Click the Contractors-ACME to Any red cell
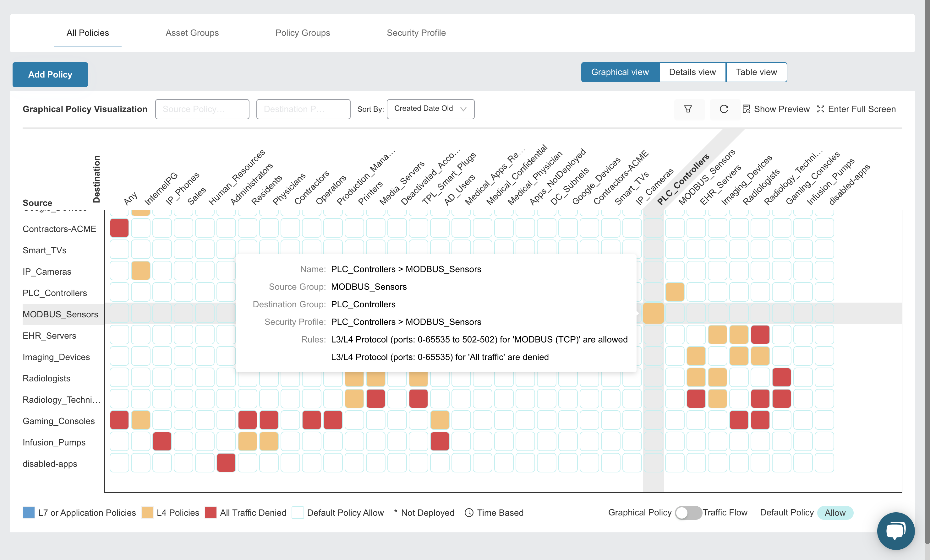This screenshot has height=560, width=930. click(119, 228)
